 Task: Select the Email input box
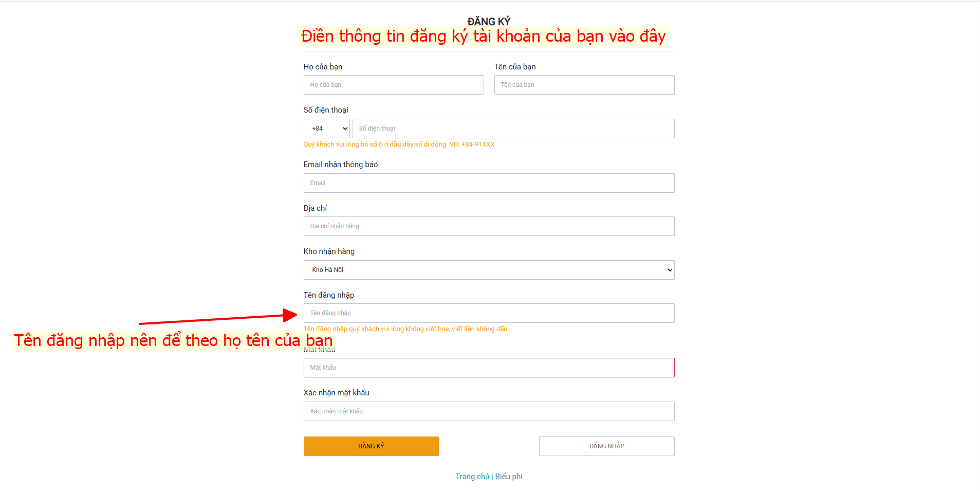click(x=488, y=183)
